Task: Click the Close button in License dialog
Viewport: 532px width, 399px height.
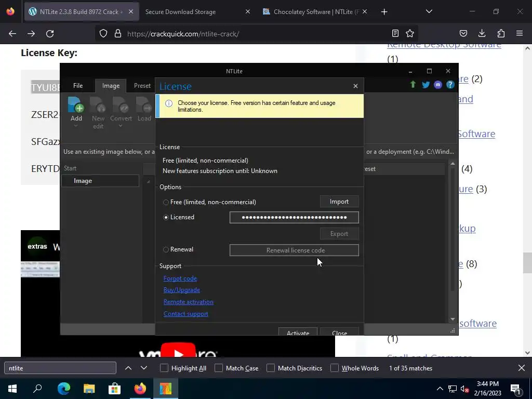Action: [x=340, y=331]
